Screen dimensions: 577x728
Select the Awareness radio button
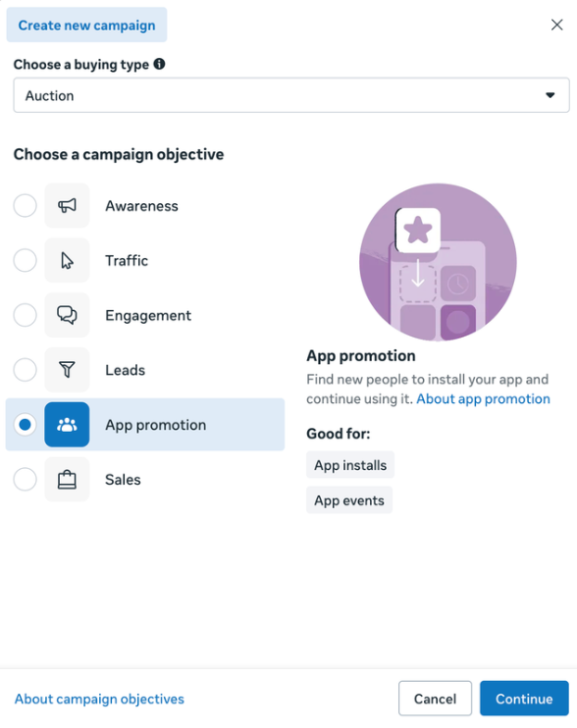pyautogui.click(x=26, y=205)
